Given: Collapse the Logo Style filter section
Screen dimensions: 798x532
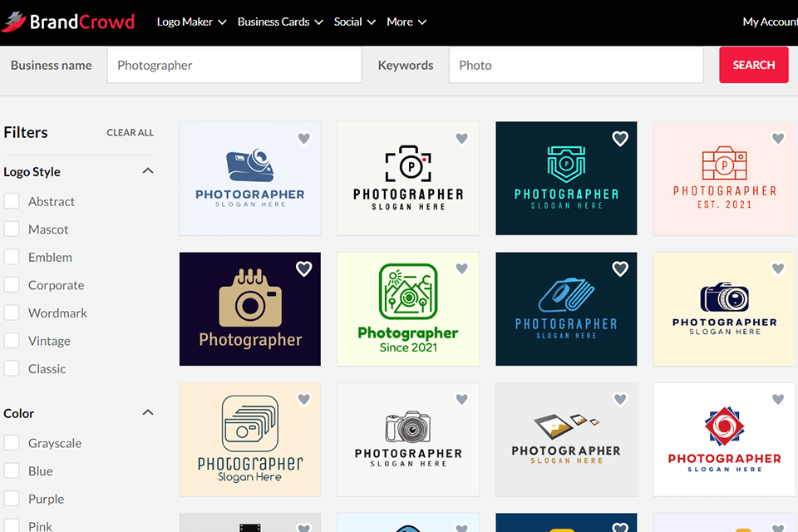Looking at the screenshot, I should [x=148, y=171].
